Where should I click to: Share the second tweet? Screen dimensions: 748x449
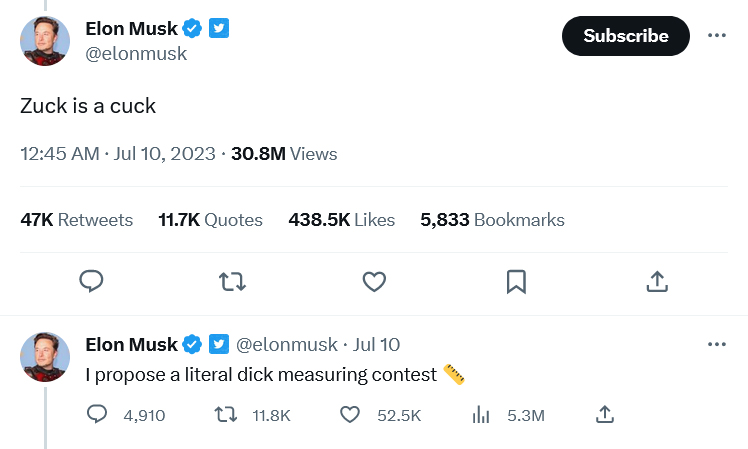(x=604, y=415)
